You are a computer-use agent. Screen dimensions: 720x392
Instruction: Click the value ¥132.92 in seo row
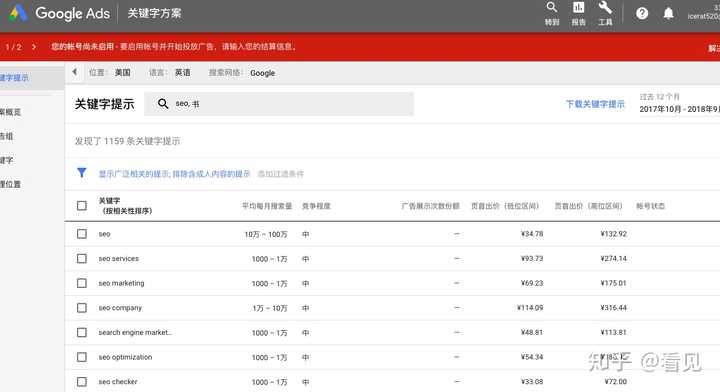pyautogui.click(x=613, y=234)
